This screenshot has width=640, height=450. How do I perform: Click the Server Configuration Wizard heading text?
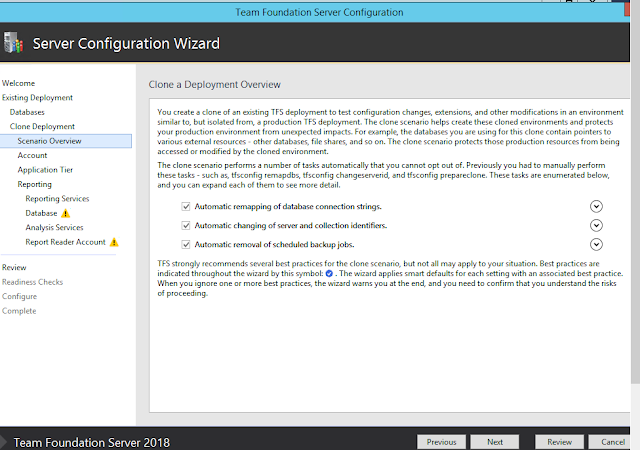(126, 43)
